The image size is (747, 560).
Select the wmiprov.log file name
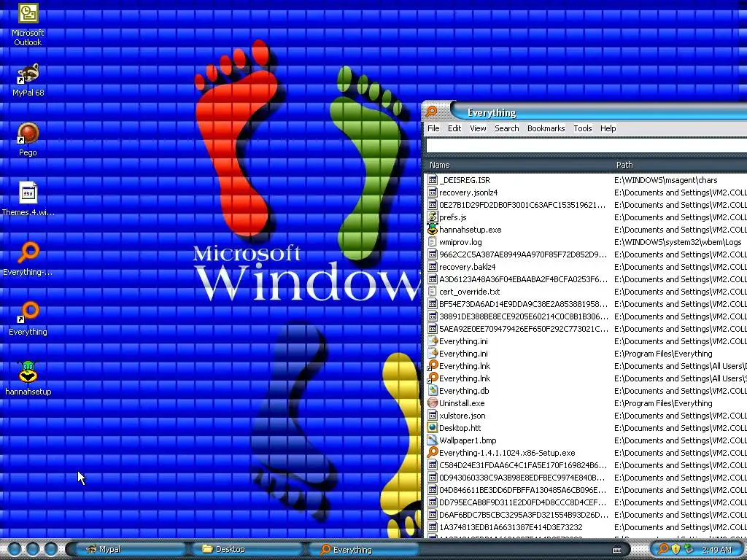(x=460, y=242)
